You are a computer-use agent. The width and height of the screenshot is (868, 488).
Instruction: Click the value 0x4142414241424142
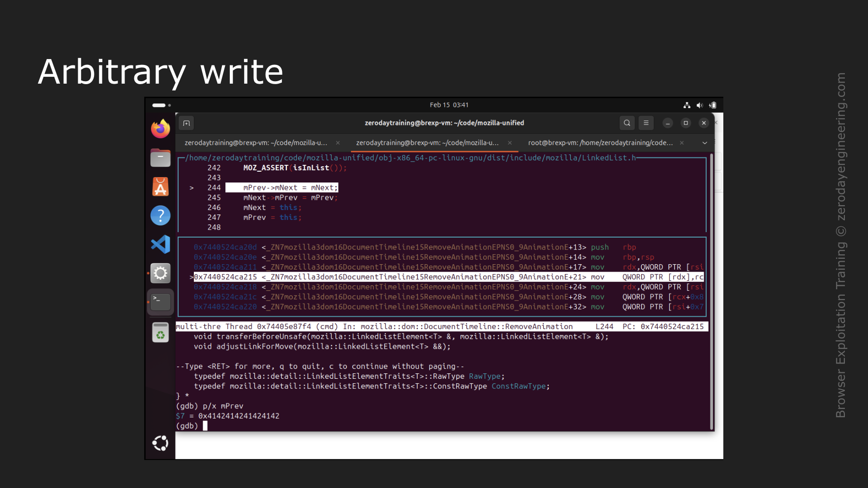pos(239,416)
